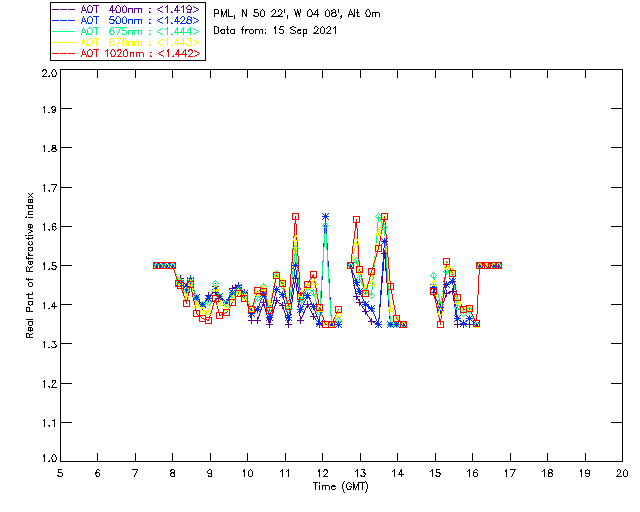Screen dimensions: 640x512
Task: Click the AOT 400nm legend entry
Action: (x=127, y=9)
